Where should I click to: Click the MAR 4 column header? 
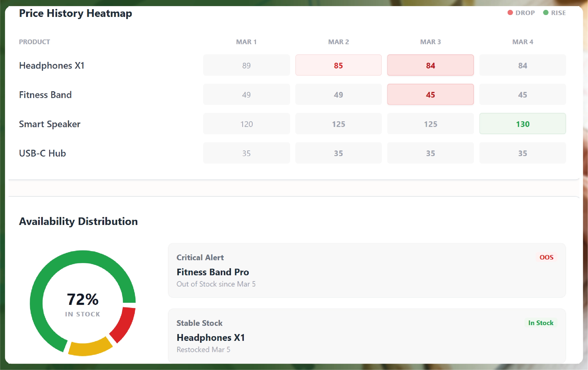[x=522, y=42]
